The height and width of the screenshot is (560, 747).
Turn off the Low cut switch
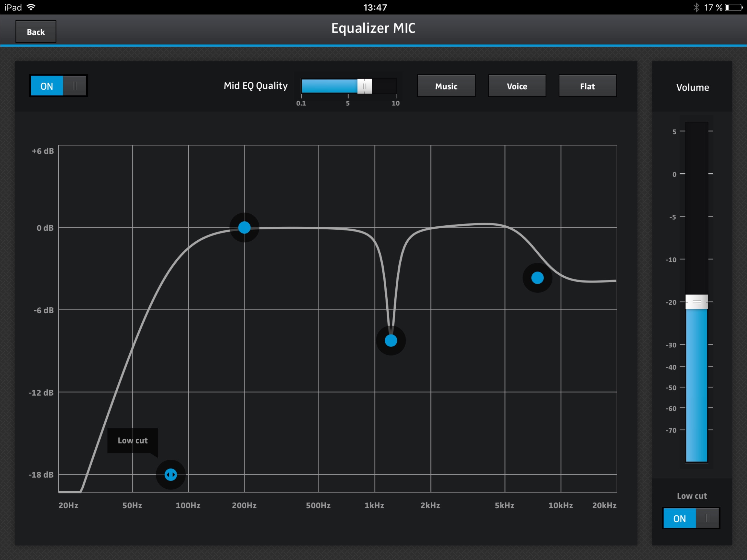point(691,518)
